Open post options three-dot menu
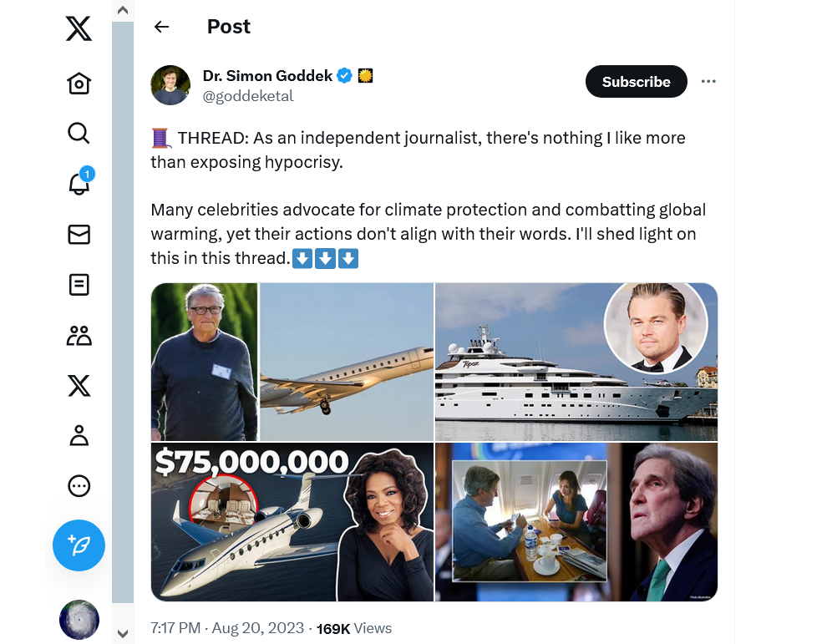 (708, 81)
